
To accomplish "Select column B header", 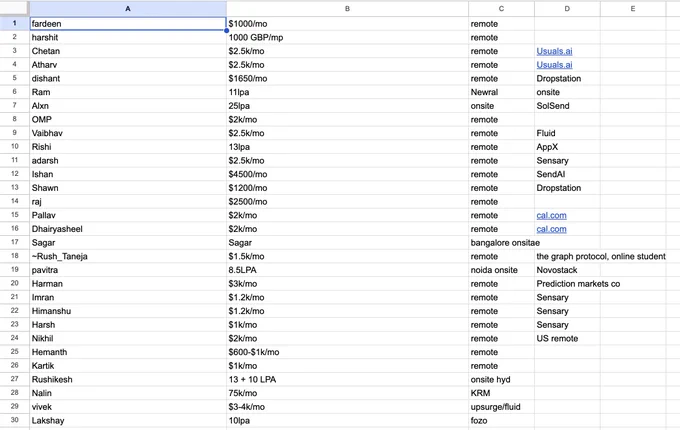I will coord(347,9).
